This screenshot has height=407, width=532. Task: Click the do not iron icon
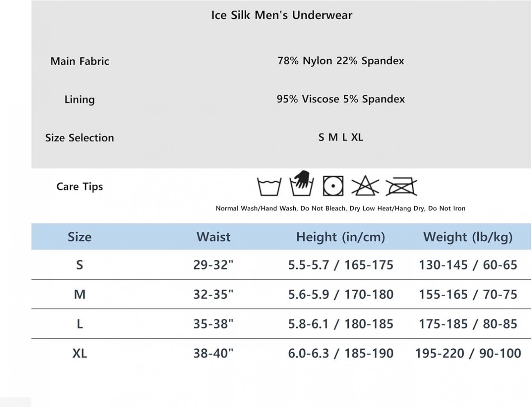(401, 186)
